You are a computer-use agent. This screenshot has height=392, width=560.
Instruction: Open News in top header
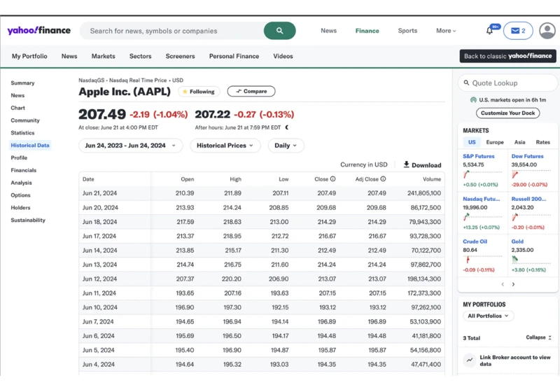coord(328,31)
